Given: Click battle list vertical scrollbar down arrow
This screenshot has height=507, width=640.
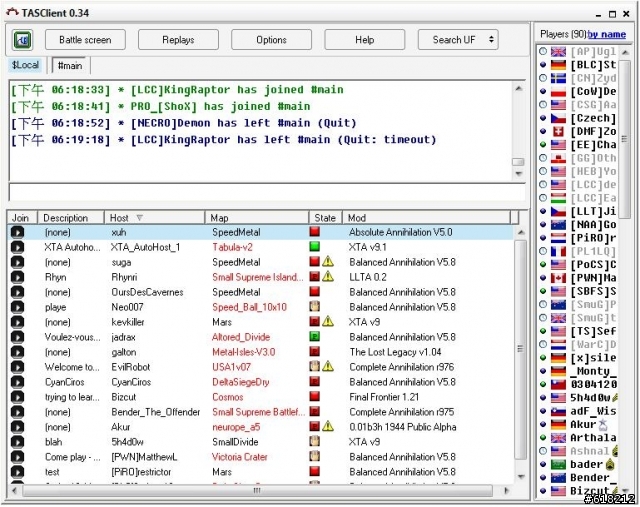Looking at the screenshot, I should point(520,476).
